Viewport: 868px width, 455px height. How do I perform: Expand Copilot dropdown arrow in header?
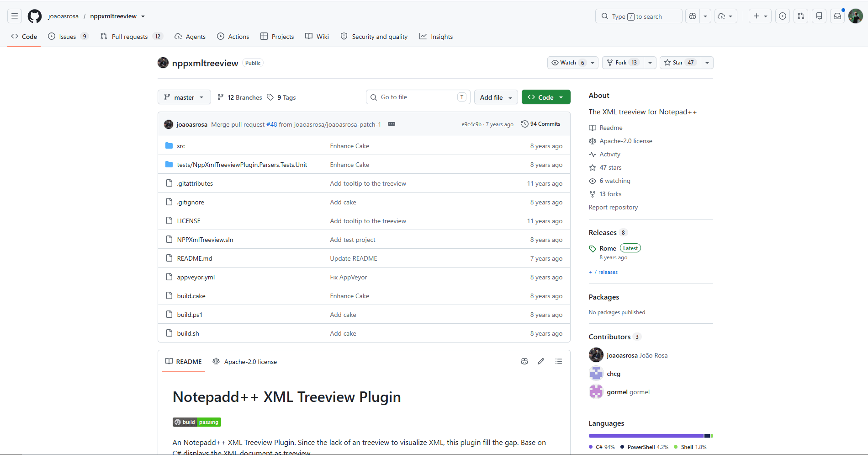point(705,16)
